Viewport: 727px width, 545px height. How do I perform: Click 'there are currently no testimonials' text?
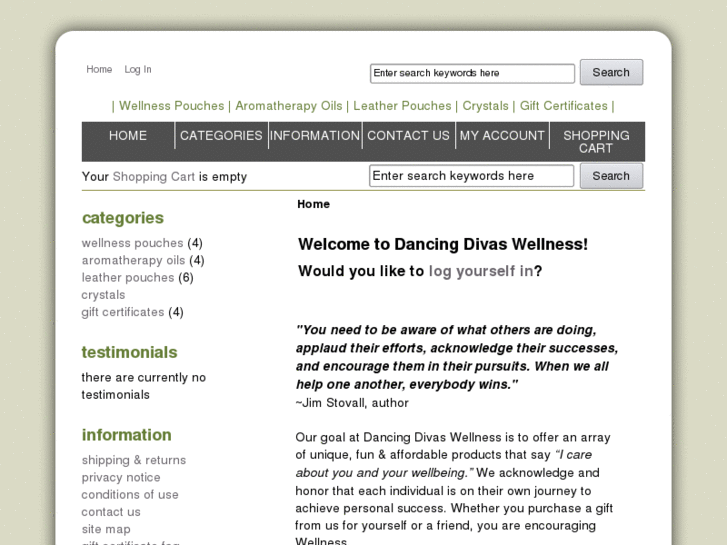[x=144, y=386]
